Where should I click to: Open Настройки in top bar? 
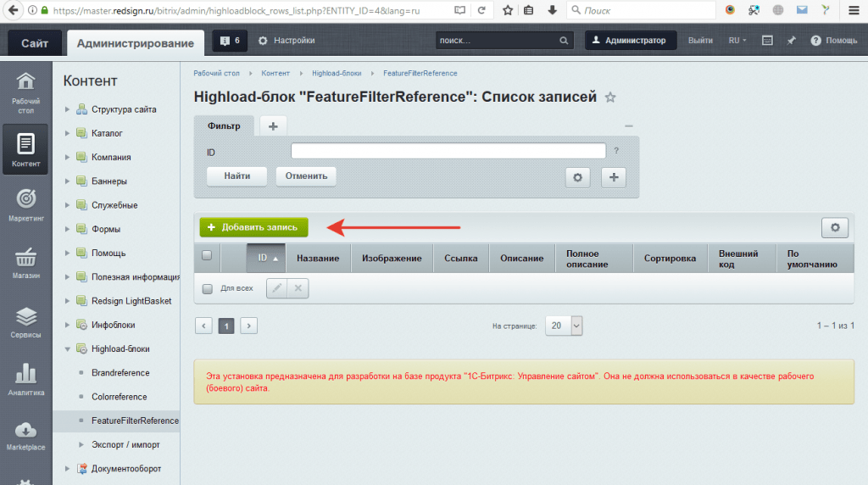click(287, 41)
